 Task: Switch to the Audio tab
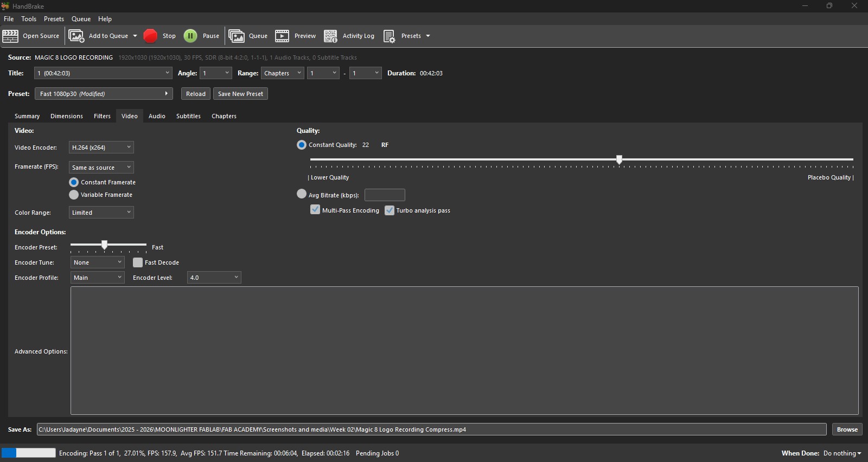click(157, 116)
